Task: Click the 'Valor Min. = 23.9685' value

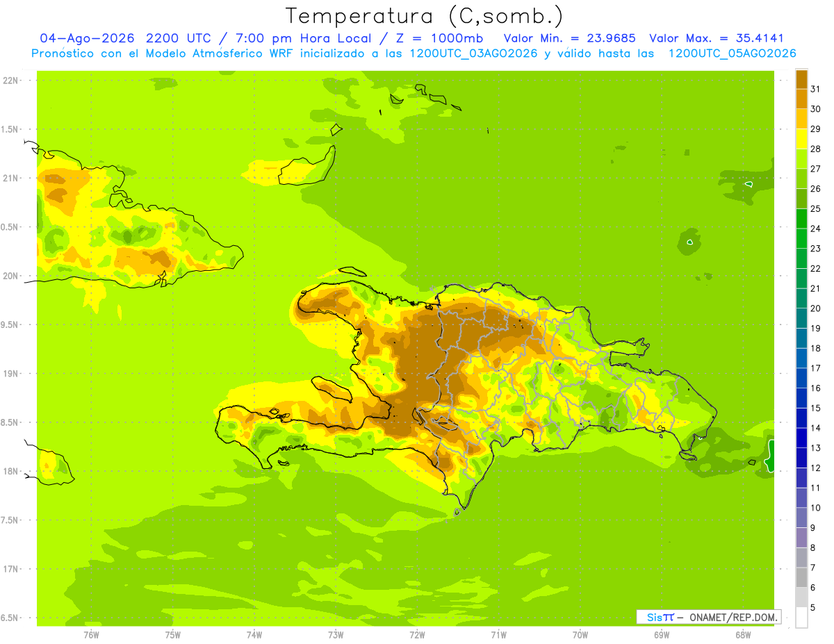Action: [570, 38]
